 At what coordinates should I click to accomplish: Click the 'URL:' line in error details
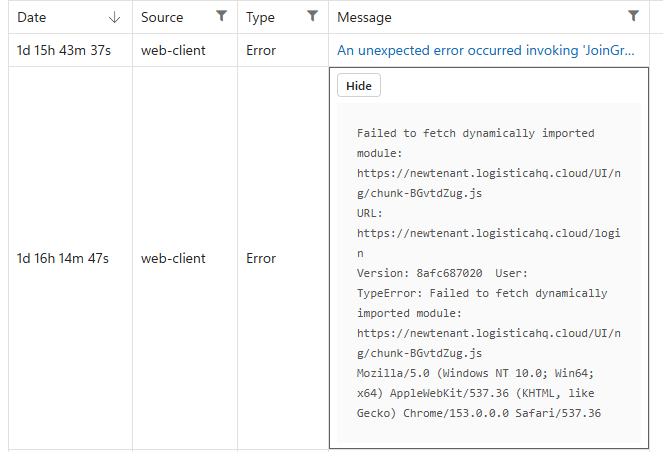tap(370, 213)
